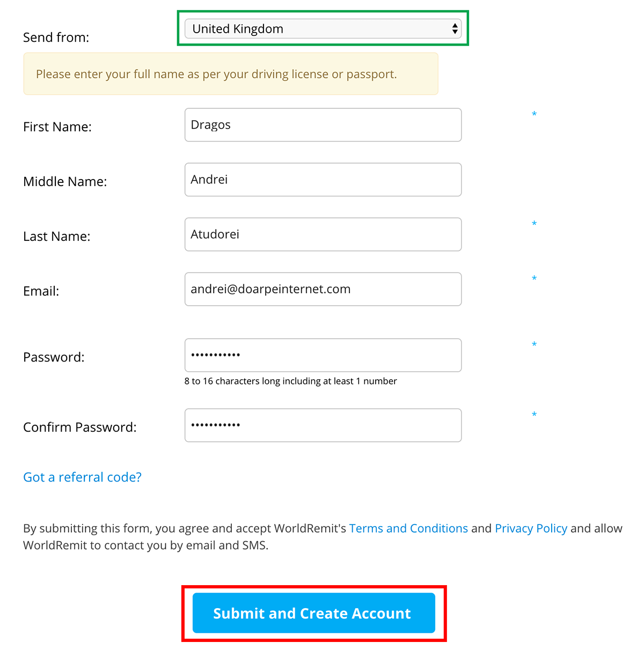Click the asterisk beside Last Name
644x650 pixels.
tap(534, 224)
